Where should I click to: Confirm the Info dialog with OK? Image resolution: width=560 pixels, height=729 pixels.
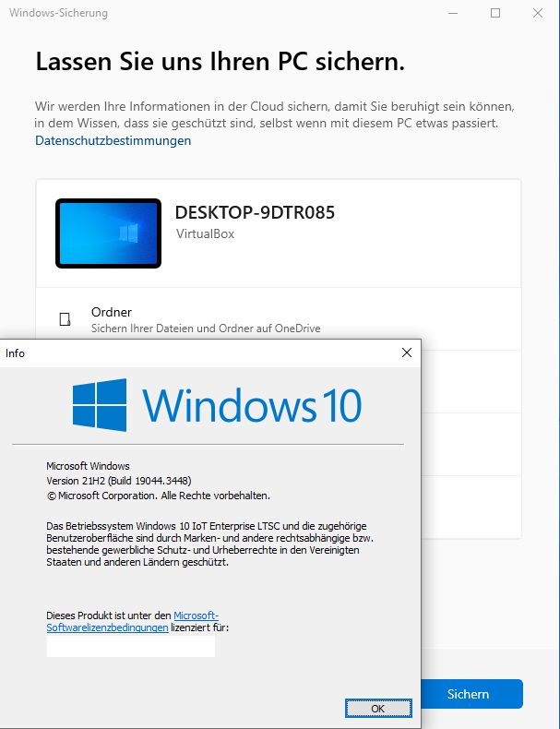[x=378, y=708]
